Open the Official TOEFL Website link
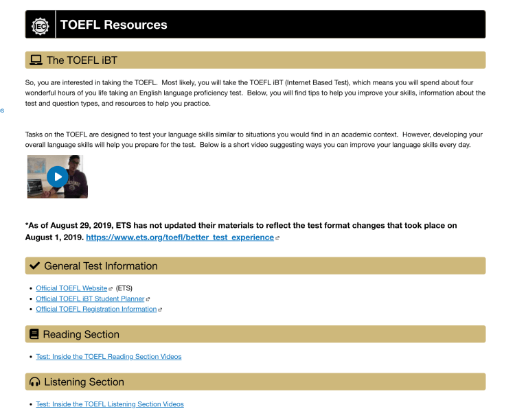This screenshot has width=515, height=420. coord(71,288)
